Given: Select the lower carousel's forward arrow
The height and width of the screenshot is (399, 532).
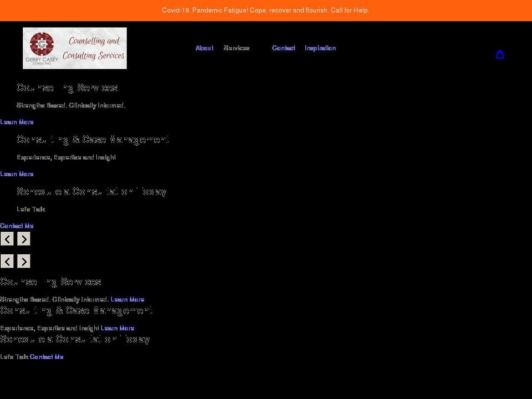Looking at the screenshot, I should coord(24,261).
